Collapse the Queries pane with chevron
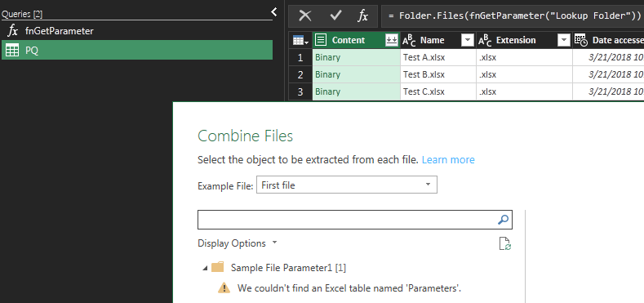 coord(274,12)
